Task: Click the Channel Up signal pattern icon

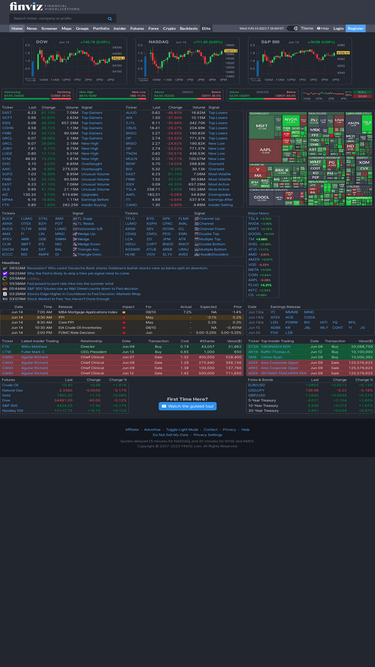Action: coord(197,219)
